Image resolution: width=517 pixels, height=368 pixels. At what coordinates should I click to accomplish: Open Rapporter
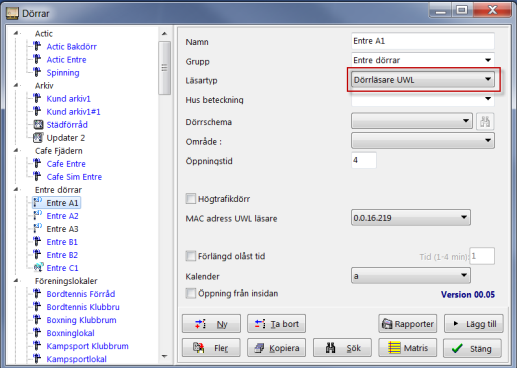point(407,324)
